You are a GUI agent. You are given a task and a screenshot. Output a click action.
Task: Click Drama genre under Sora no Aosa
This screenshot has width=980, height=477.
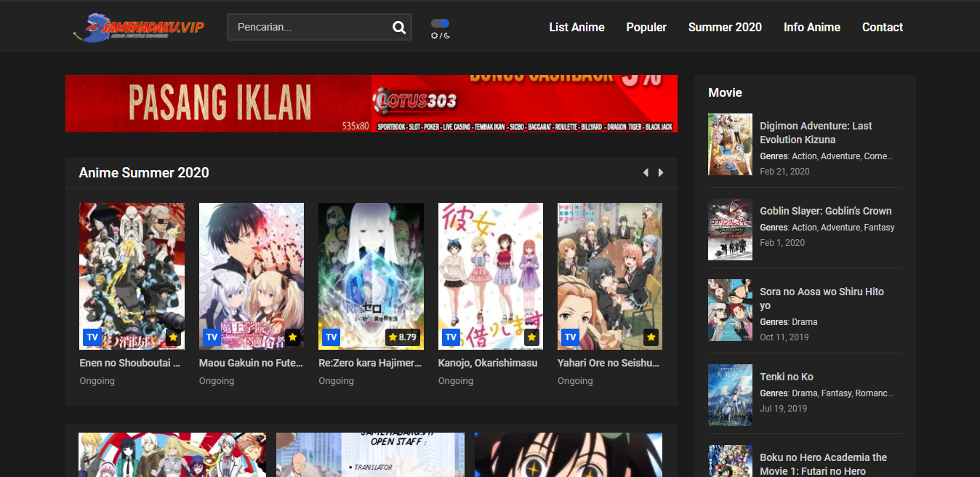805,322
